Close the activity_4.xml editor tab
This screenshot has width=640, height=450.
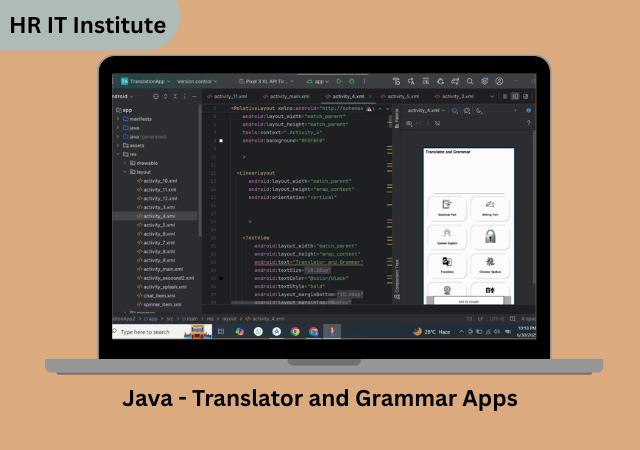pyautogui.click(x=370, y=96)
